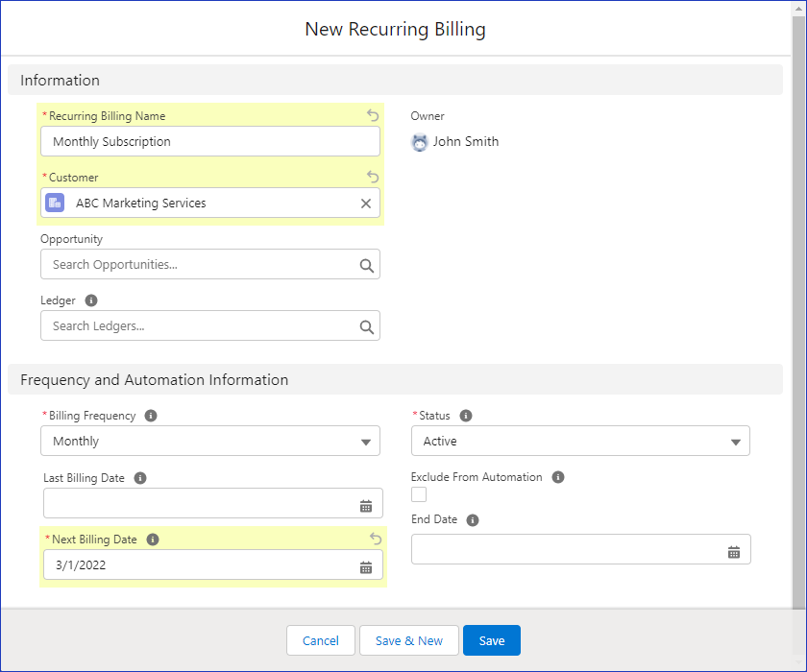Click the Recurring Billing Name input field
This screenshot has width=807, height=672.
pos(210,141)
